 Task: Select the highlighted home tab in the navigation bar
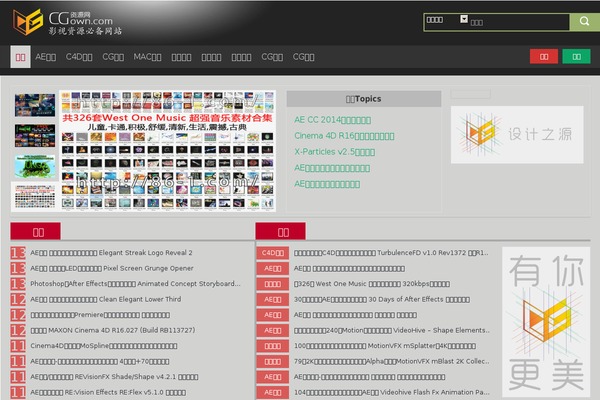20,57
